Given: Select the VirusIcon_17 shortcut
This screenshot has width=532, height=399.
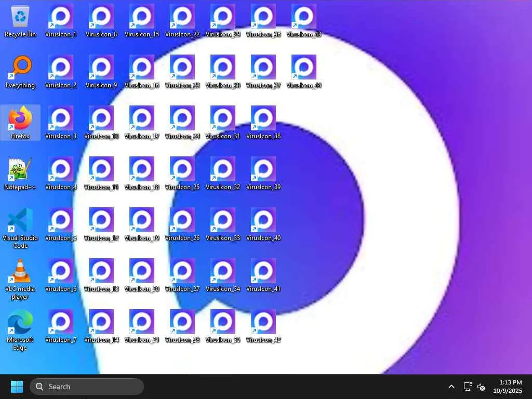Looking at the screenshot, I should (142, 123).
